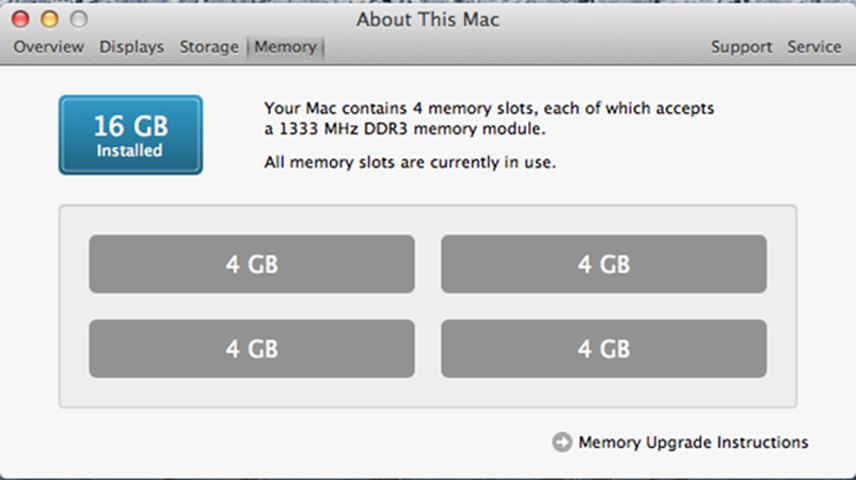The width and height of the screenshot is (856, 480).
Task: Click the Memory tab
Action: pos(285,47)
